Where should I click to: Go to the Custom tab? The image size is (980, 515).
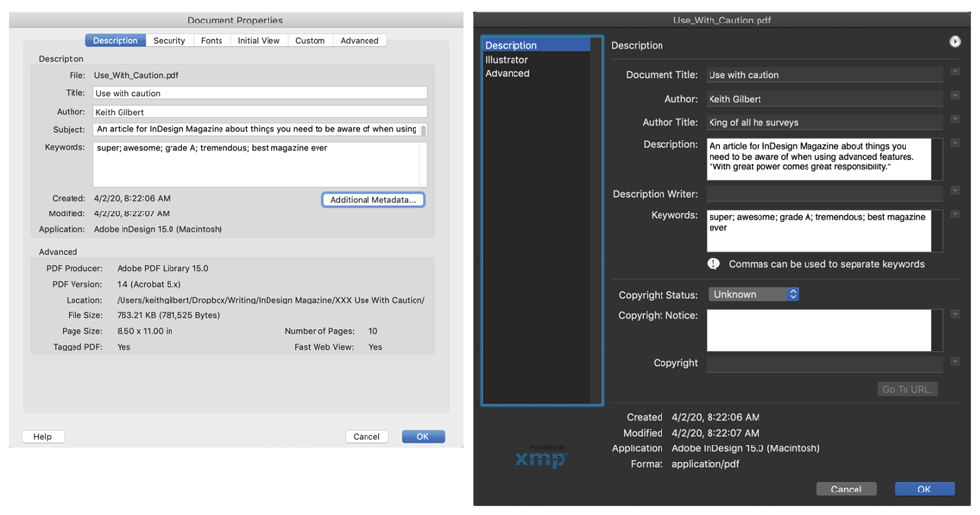point(310,41)
